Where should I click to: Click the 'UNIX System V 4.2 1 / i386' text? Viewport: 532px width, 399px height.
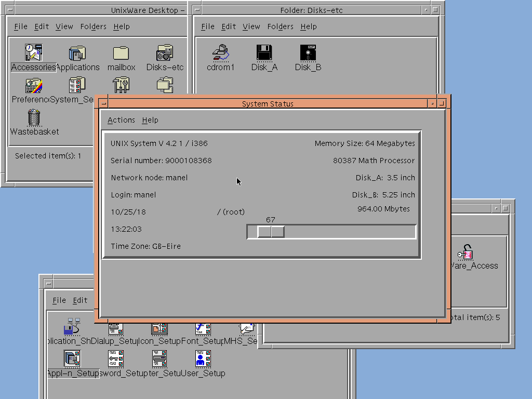click(159, 143)
